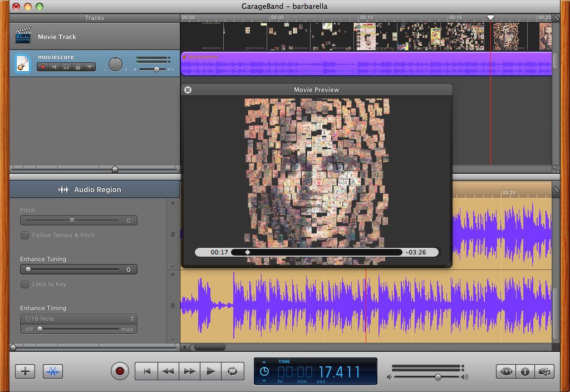Show automation for the moviescore track
Viewport: 570px width, 392px height.
[90, 67]
